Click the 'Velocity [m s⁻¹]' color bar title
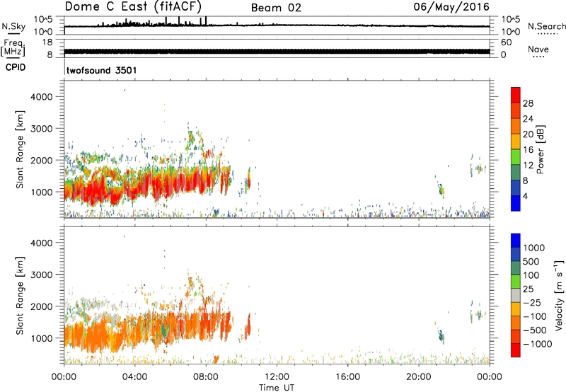Image resolution: width=566 pixels, height=392 pixels. (x=559, y=295)
